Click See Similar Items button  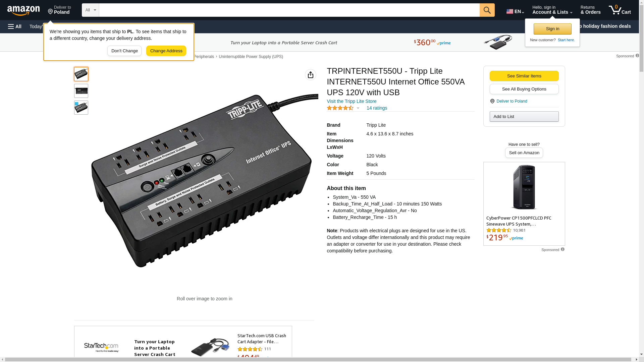524,76
